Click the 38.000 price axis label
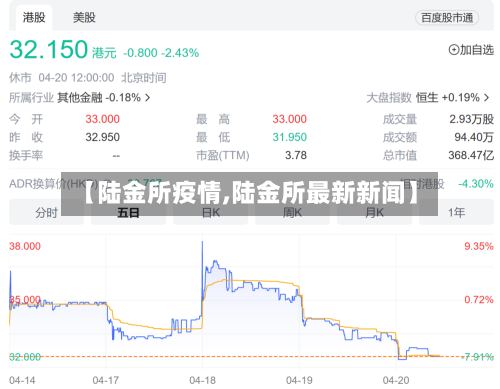The image size is (500, 389). click(25, 246)
